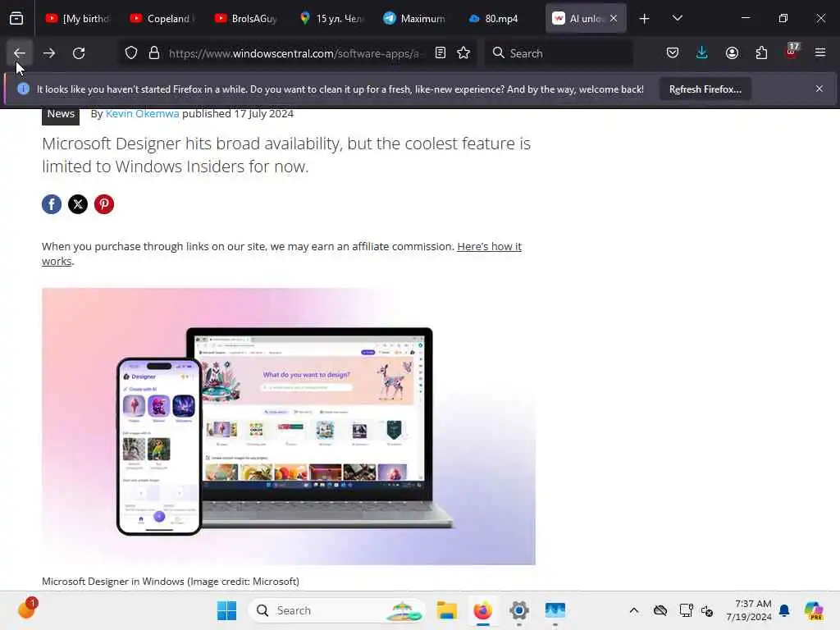Open the widgets icon with badge 1

point(27,609)
